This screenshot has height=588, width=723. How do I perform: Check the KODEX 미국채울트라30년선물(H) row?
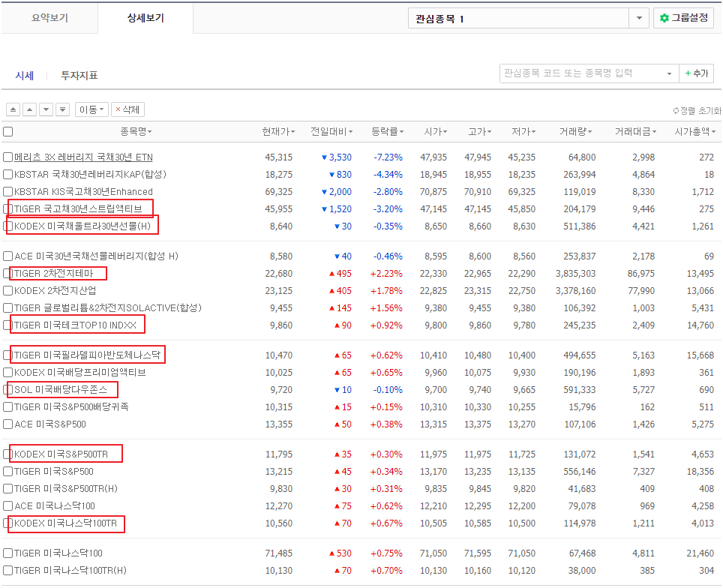point(7,226)
